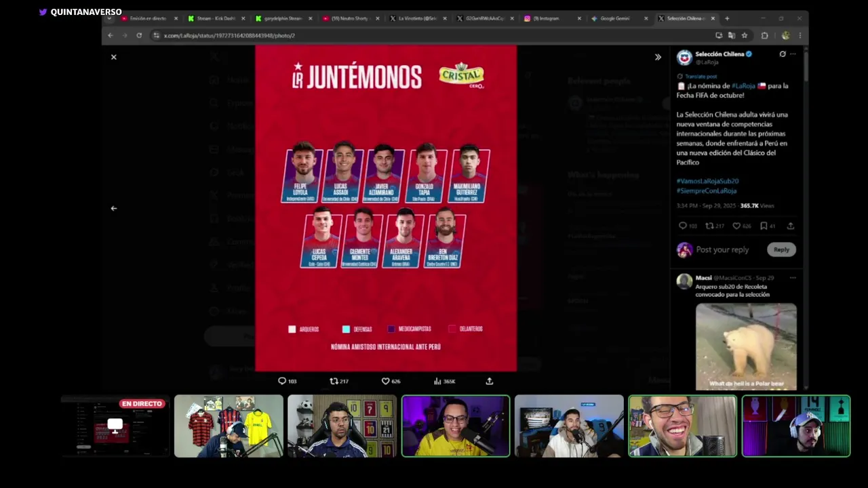Open Selección Chilena profile avatar
This screenshot has width=868, height=488.
point(684,58)
